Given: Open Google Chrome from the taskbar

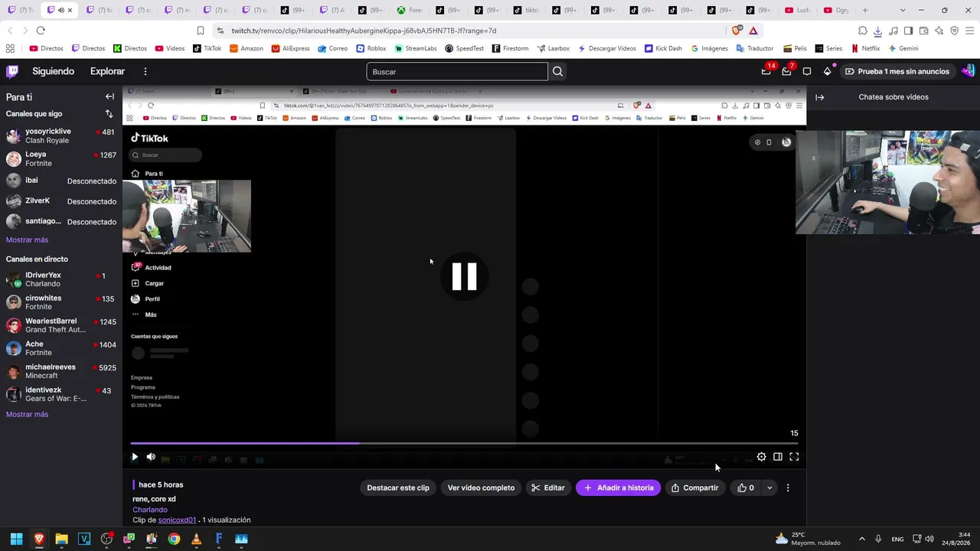Looking at the screenshot, I should coord(174,539).
